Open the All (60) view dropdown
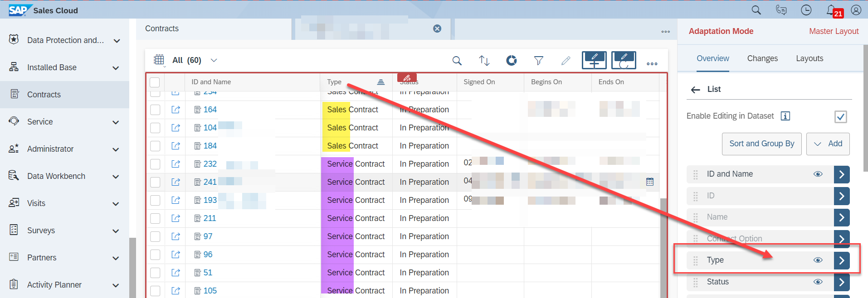This screenshot has width=868, height=298. click(214, 60)
